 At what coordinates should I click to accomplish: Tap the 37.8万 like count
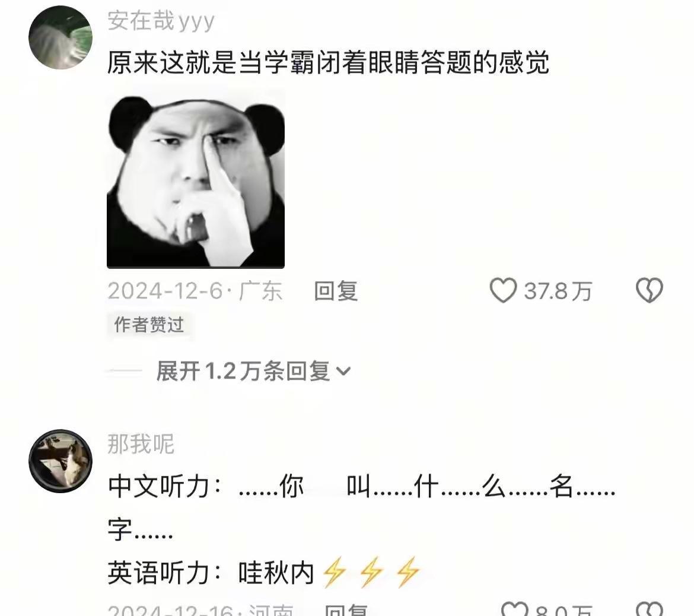pyautogui.click(x=558, y=291)
